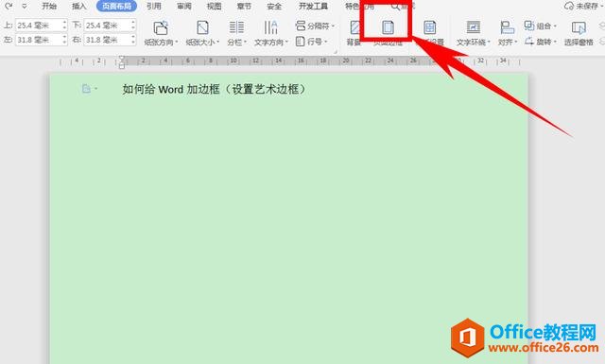
Task: Click the page border icon
Action: tap(388, 27)
